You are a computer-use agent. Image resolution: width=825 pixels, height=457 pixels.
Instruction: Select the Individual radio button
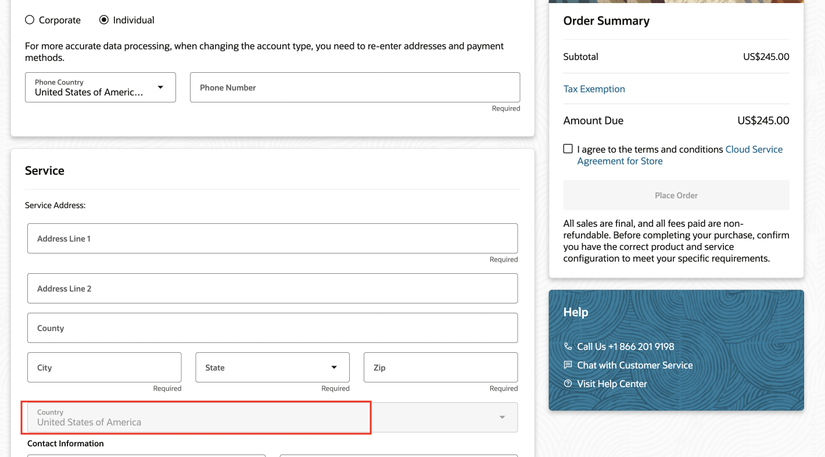click(x=104, y=20)
